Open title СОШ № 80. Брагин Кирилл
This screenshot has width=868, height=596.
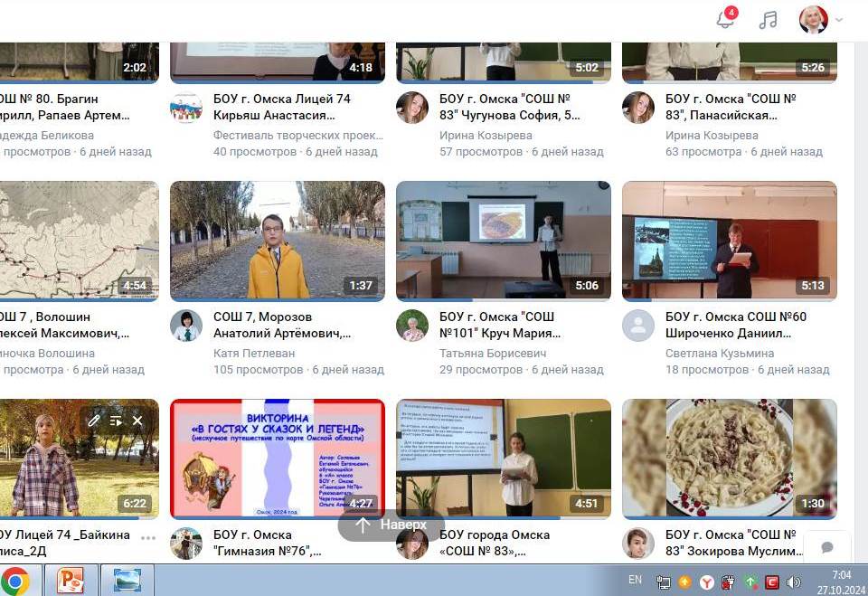65,107
